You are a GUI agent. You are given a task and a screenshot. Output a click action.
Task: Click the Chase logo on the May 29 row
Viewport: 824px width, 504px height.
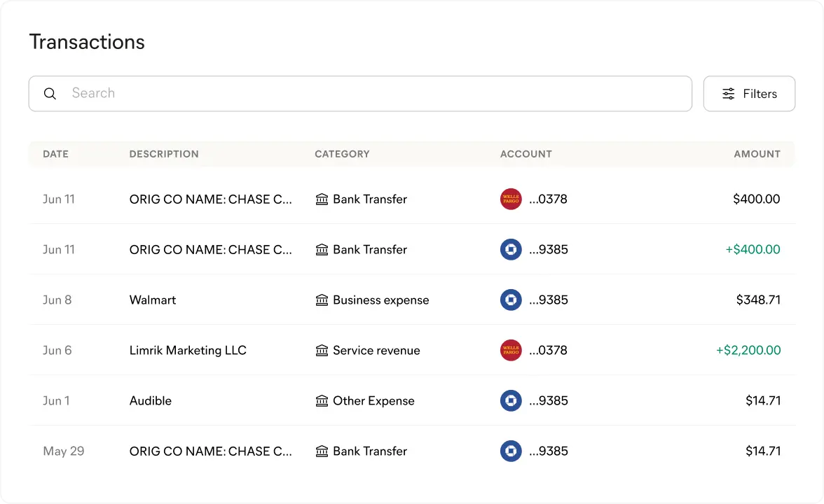511,451
